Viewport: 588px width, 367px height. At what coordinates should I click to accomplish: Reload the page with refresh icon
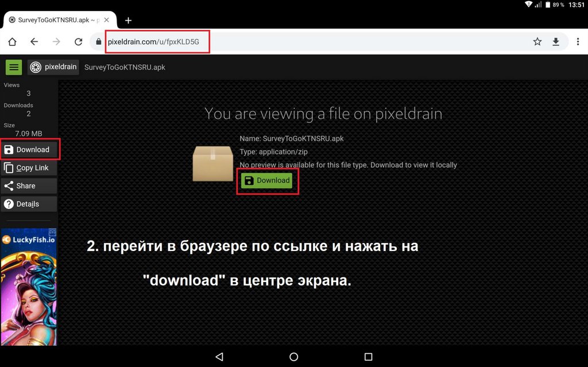[78, 42]
